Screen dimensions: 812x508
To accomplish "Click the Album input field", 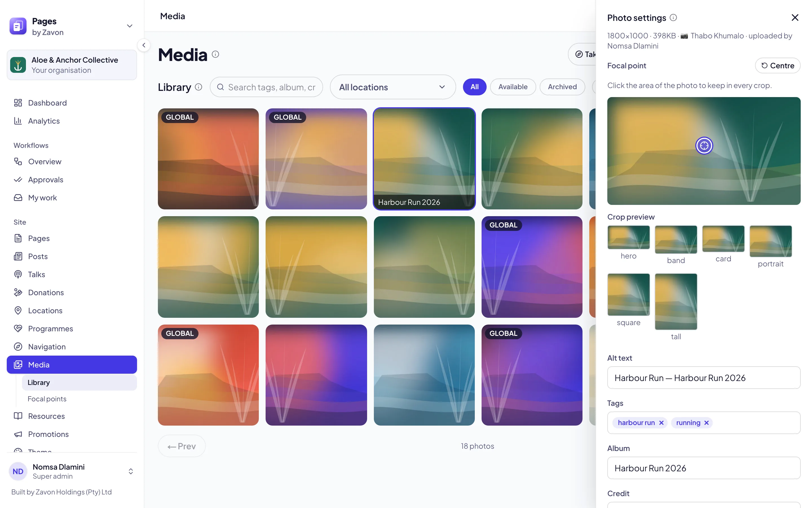I will click(x=704, y=468).
